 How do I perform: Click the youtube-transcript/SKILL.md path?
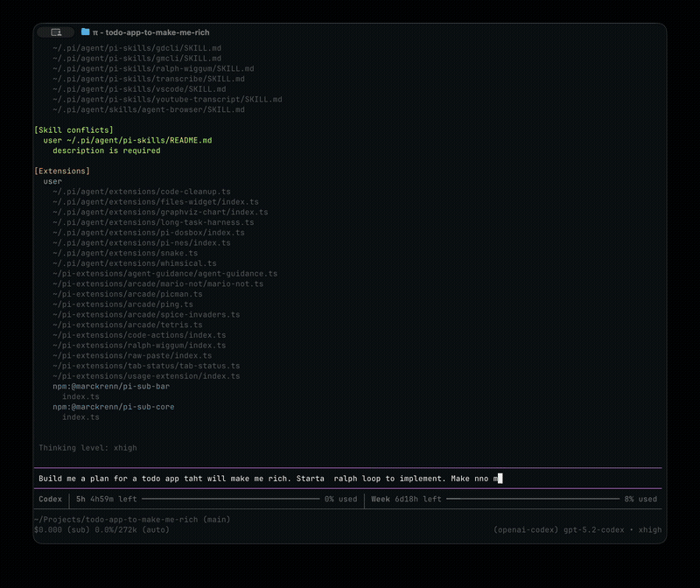(x=167, y=99)
